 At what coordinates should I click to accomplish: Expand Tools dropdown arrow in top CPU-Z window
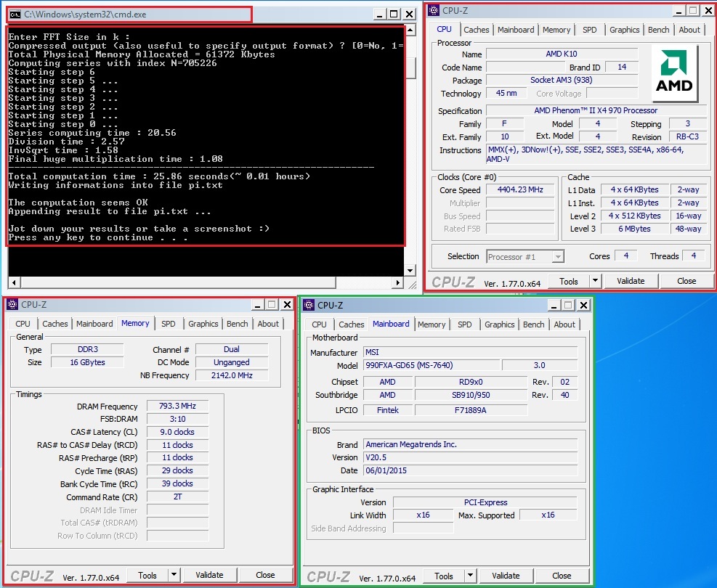595,281
